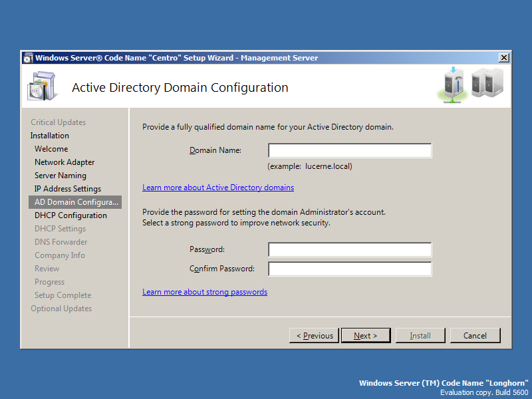The image size is (532, 399).
Task: Open Learn more about strong passwords link
Action: (x=205, y=292)
